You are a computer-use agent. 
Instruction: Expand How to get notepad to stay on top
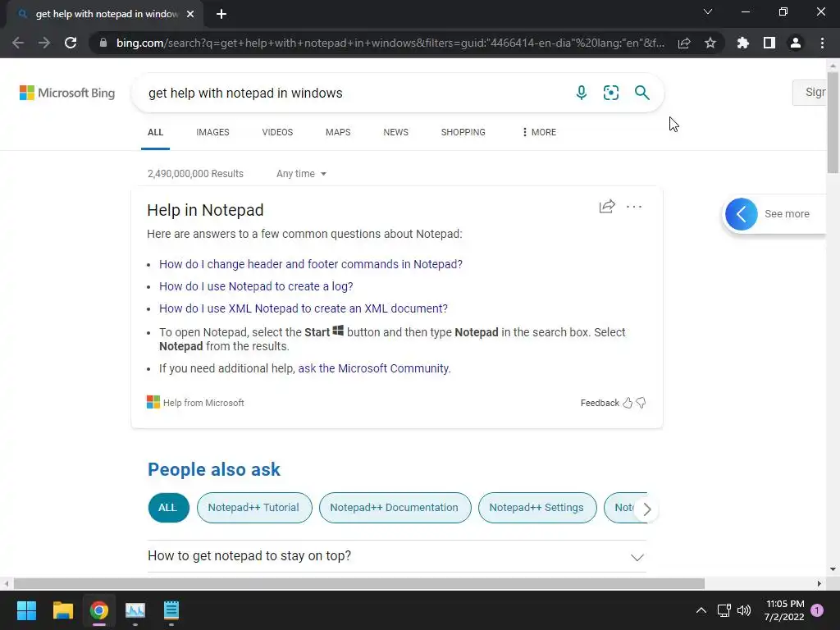(x=397, y=556)
